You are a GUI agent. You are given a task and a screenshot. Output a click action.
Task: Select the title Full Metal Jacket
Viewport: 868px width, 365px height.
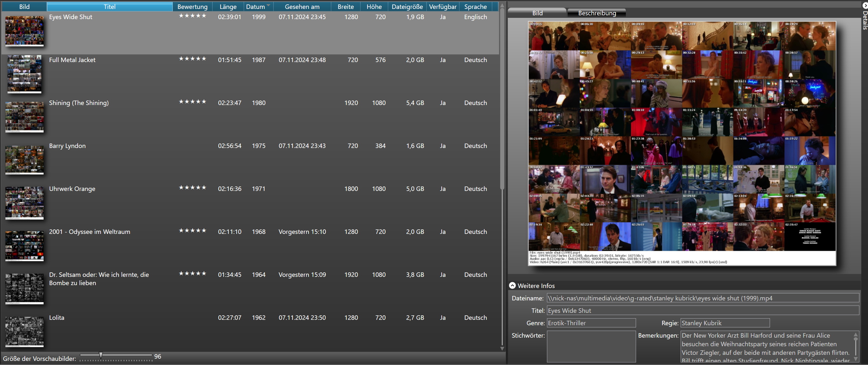pos(72,60)
